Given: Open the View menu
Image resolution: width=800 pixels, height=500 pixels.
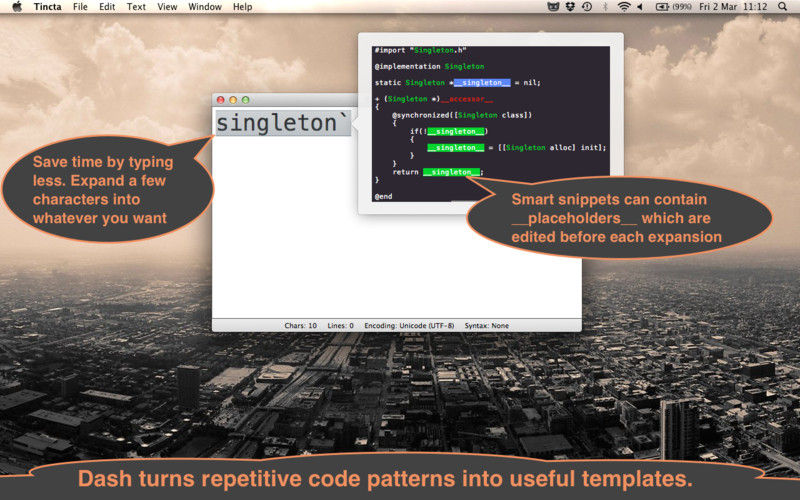Looking at the screenshot, I should [167, 7].
